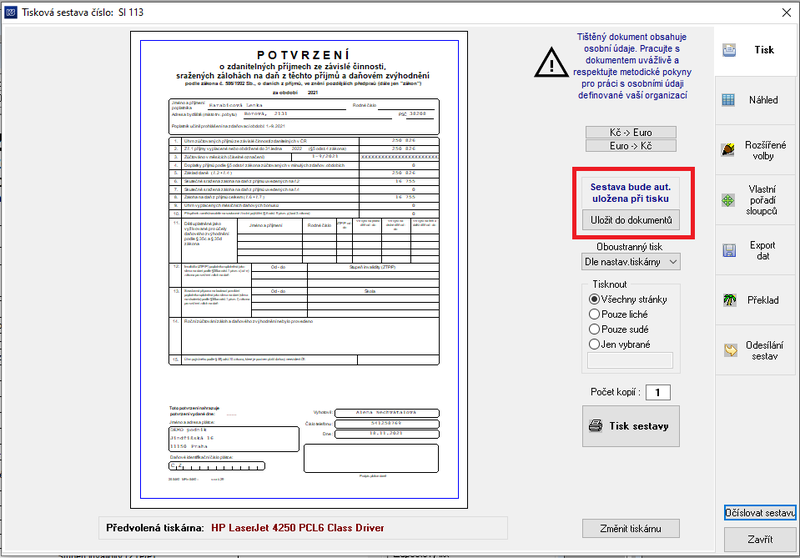Click the Rozšířené volby icon
Viewport: 800px width, 558px height.
(729, 149)
